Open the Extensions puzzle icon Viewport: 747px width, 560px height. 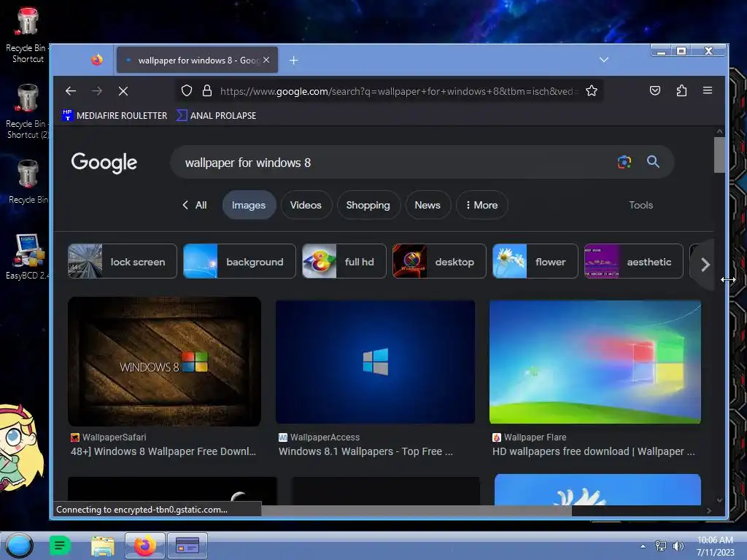[682, 90]
